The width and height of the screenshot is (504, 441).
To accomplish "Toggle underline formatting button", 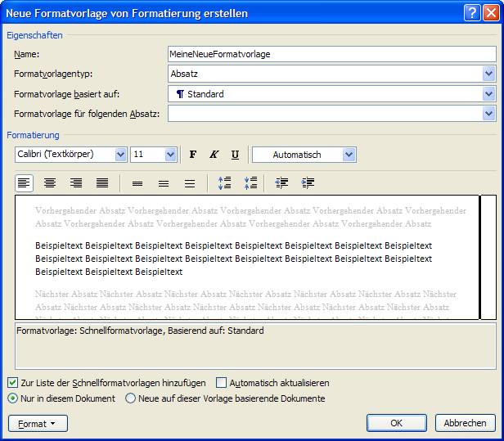I will (x=236, y=155).
